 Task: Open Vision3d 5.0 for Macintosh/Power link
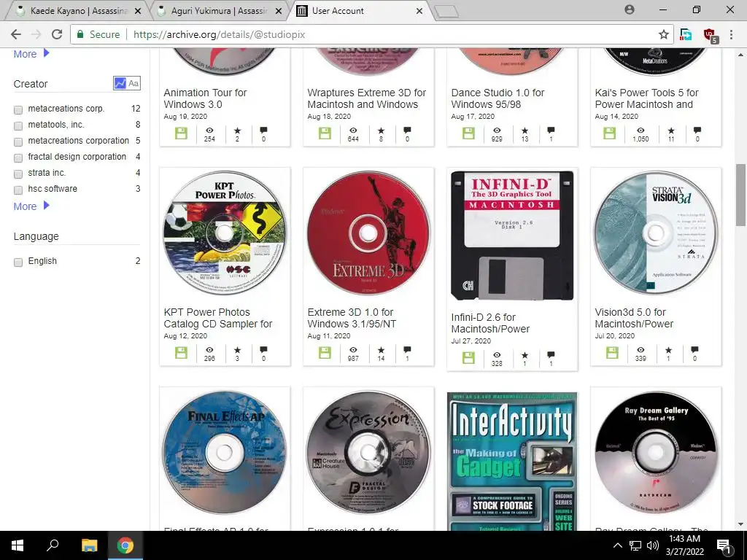[x=634, y=318]
